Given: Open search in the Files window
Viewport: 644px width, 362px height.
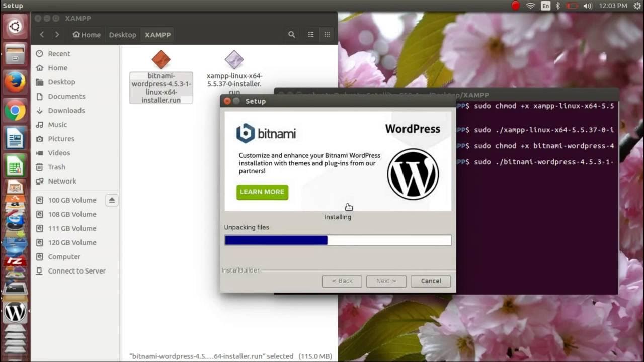Looking at the screenshot, I should coord(292,35).
